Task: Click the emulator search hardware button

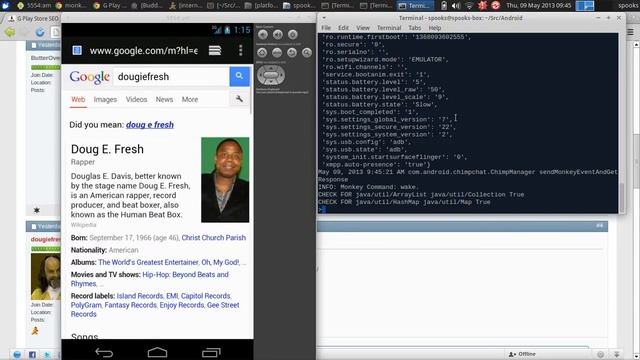Action: [307, 53]
